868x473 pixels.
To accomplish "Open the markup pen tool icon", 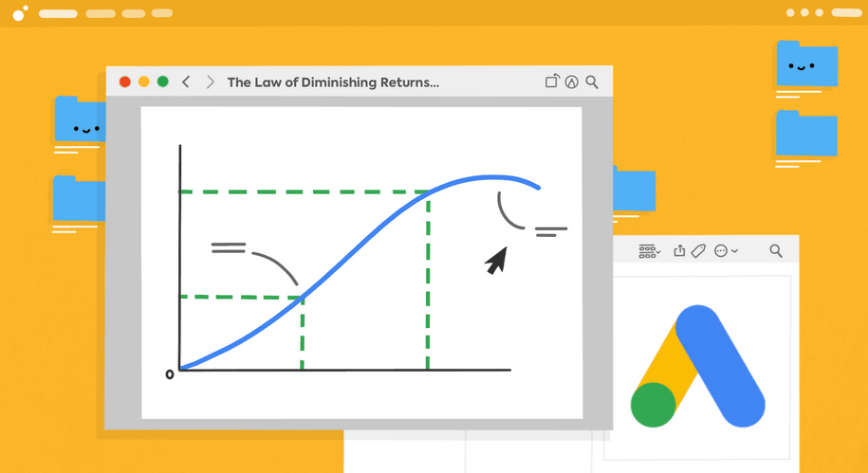I will 571,82.
